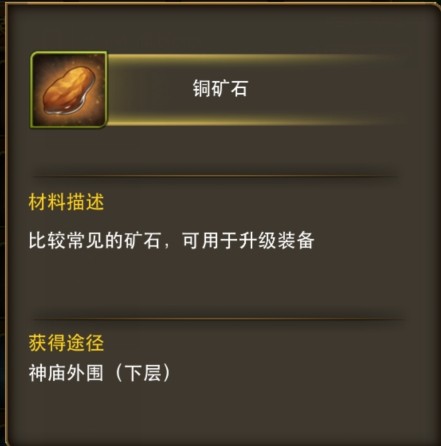The height and width of the screenshot is (446, 441).
Task: Click the gap between the title banner and first divider
Action: pos(215,150)
